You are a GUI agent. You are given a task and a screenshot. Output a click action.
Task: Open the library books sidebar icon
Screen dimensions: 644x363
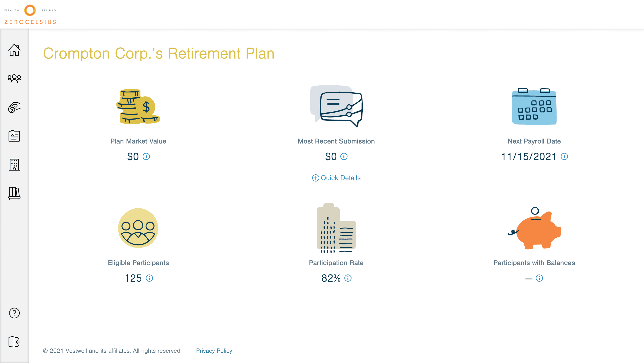pyautogui.click(x=14, y=193)
